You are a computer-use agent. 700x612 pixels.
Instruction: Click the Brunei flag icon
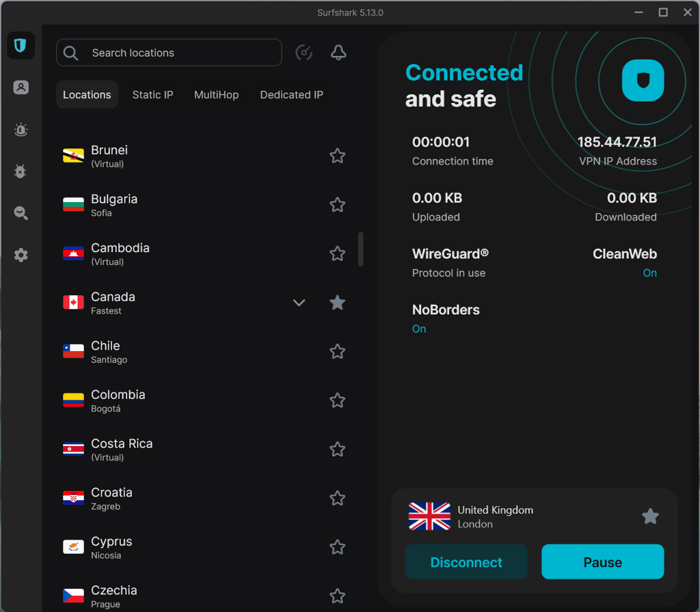coord(73,156)
